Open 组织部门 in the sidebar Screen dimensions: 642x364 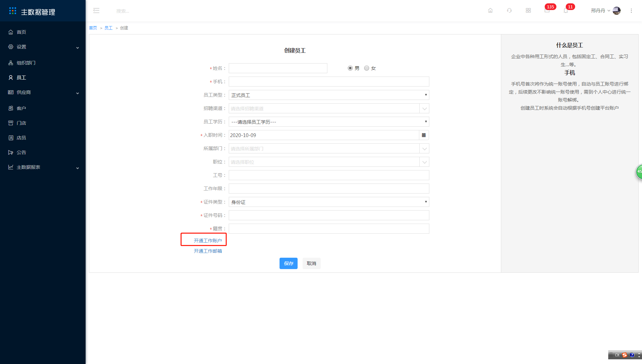pyautogui.click(x=43, y=63)
